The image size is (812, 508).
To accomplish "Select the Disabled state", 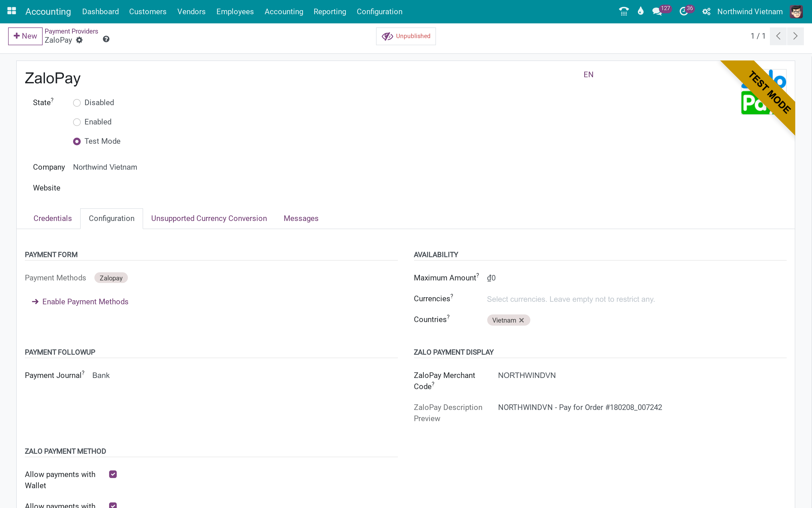I will point(77,103).
